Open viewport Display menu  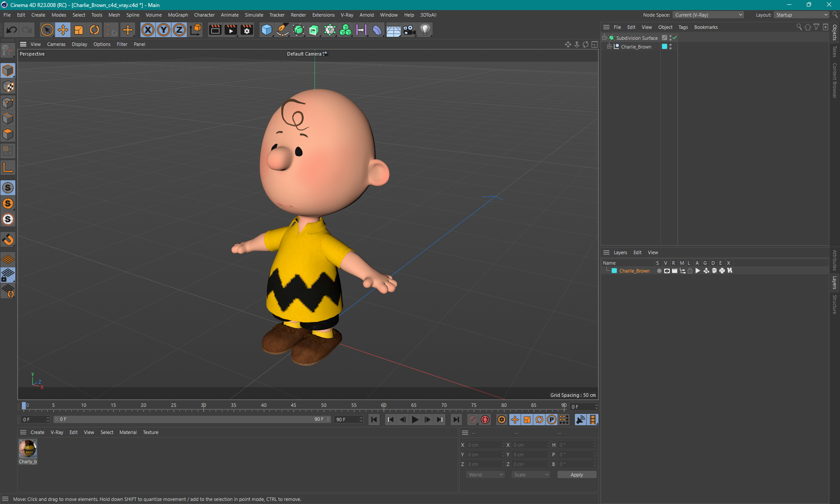pos(79,44)
